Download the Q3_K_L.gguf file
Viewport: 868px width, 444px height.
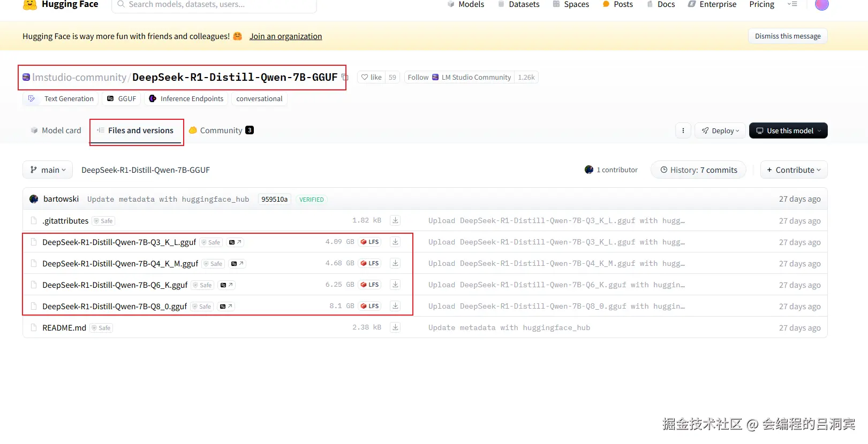click(x=395, y=242)
